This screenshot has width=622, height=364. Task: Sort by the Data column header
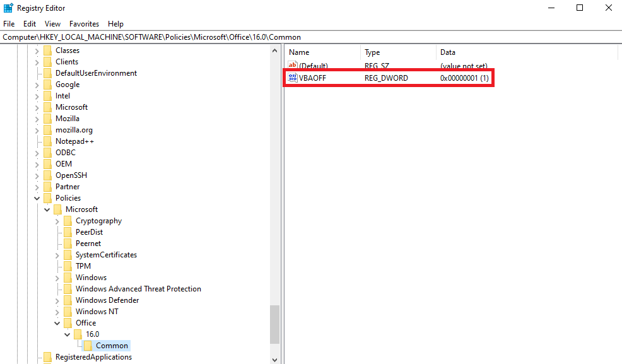(527, 52)
